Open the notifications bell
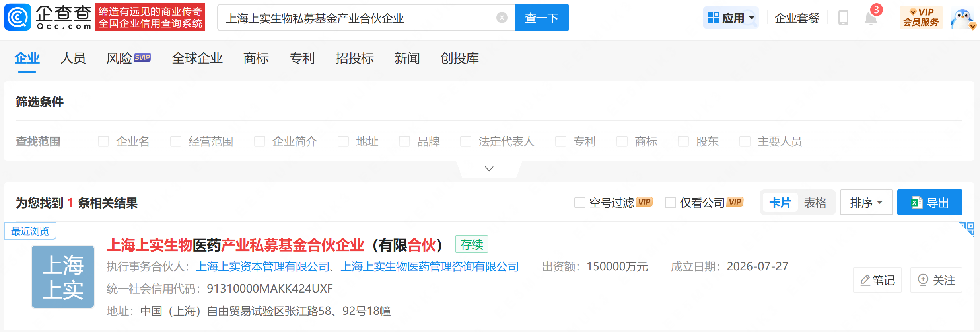The height and width of the screenshot is (332, 980). 871,18
